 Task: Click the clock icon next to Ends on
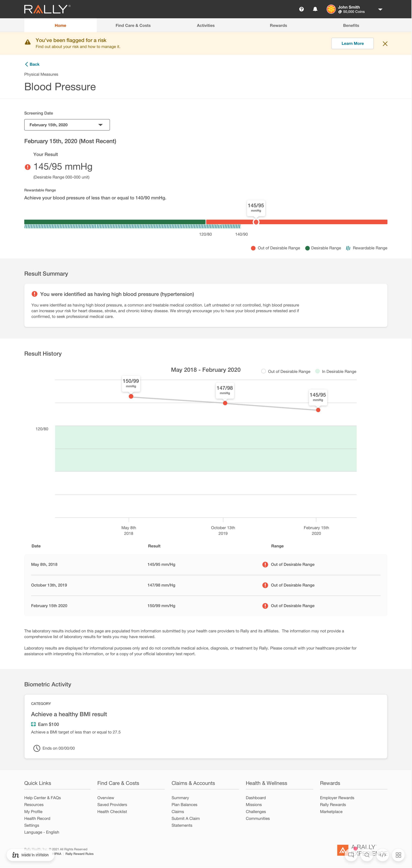(37, 748)
